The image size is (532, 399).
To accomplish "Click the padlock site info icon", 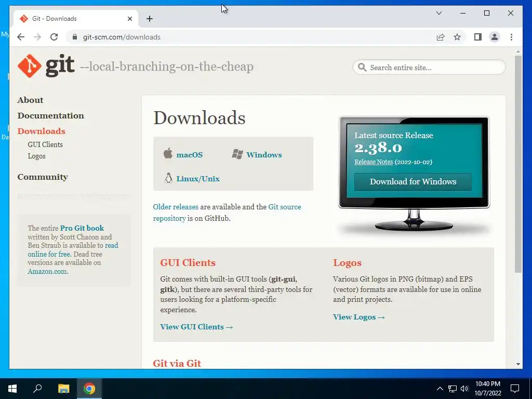I will coord(75,37).
